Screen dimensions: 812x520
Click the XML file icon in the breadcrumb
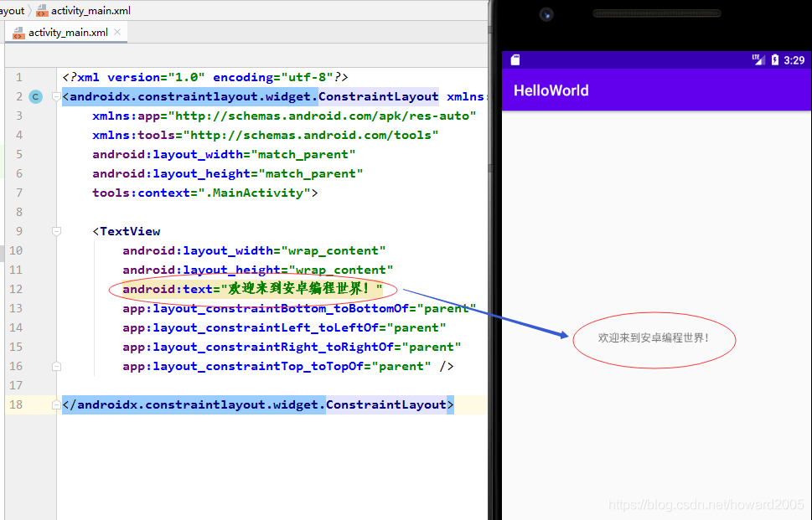click(x=43, y=10)
